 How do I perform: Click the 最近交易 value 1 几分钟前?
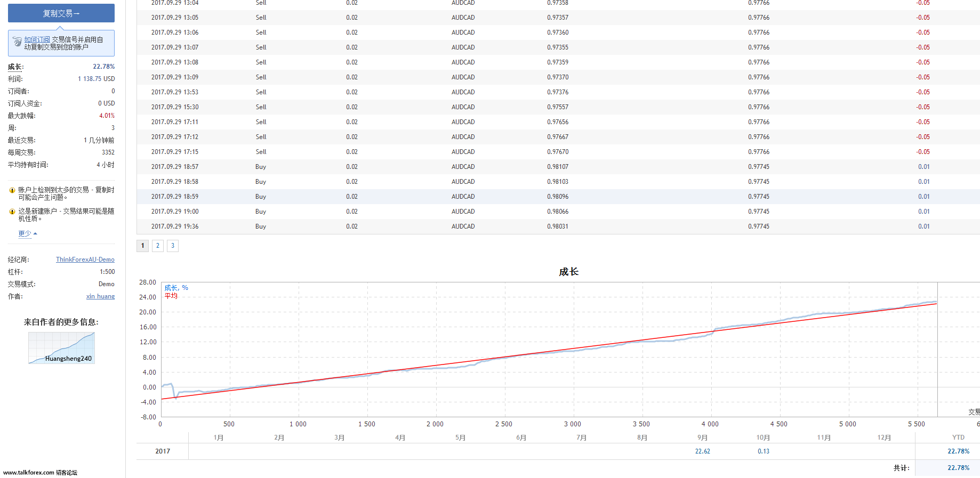(99, 140)
